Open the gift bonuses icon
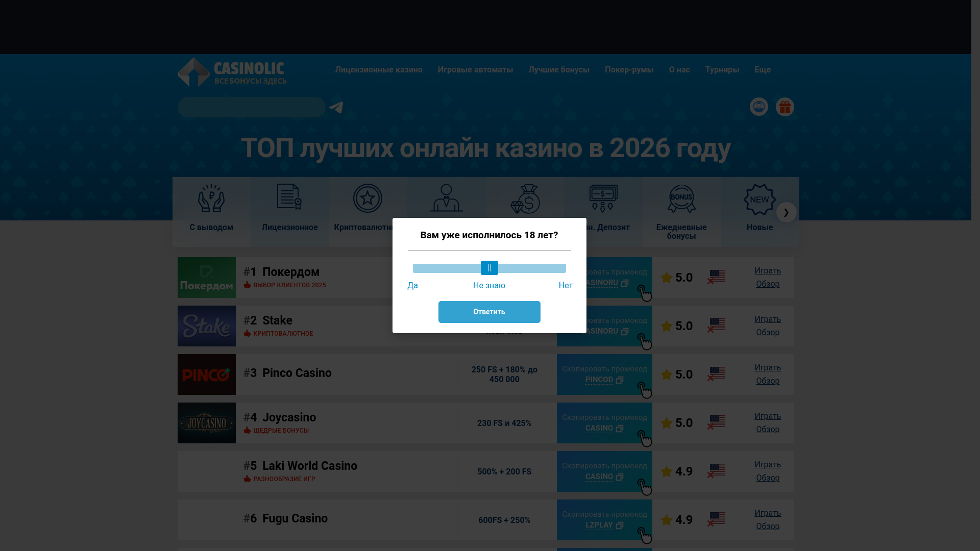 coord(785,107)
